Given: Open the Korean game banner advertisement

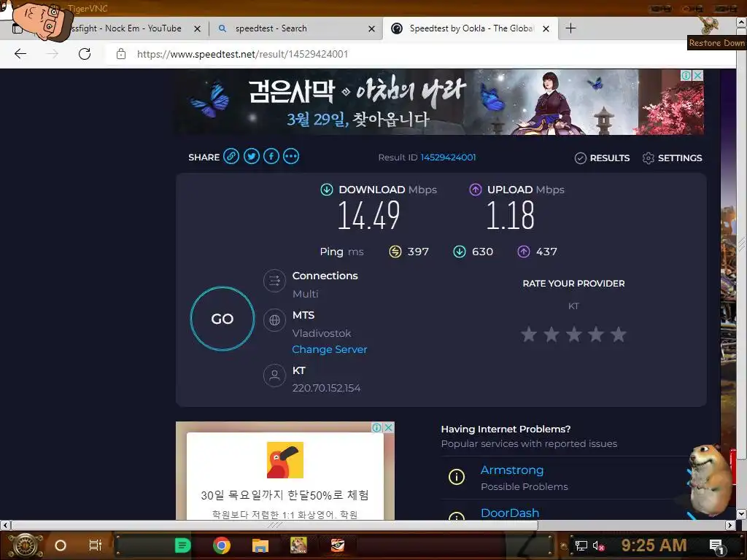Looking at the screenshot, I should pos(440,102).
